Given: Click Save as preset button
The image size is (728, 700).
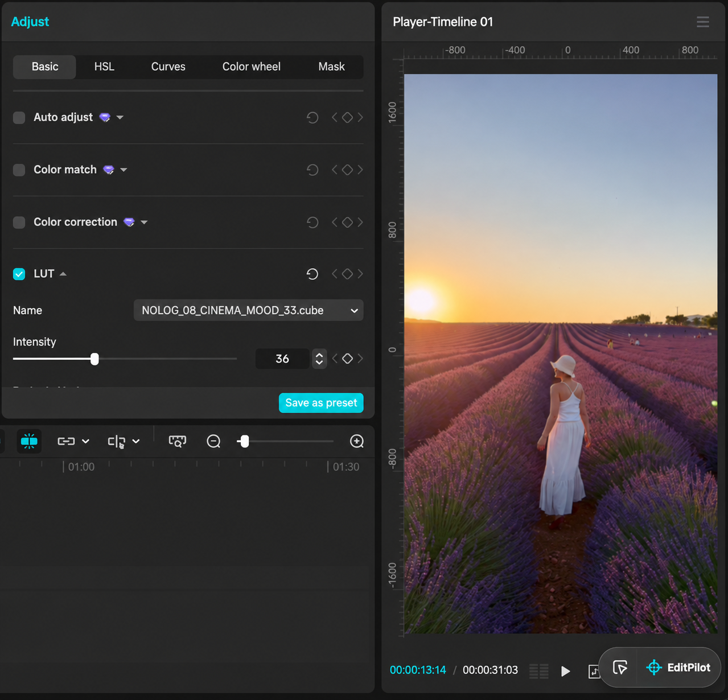Looking at the screenshot, I should (321, 403).
